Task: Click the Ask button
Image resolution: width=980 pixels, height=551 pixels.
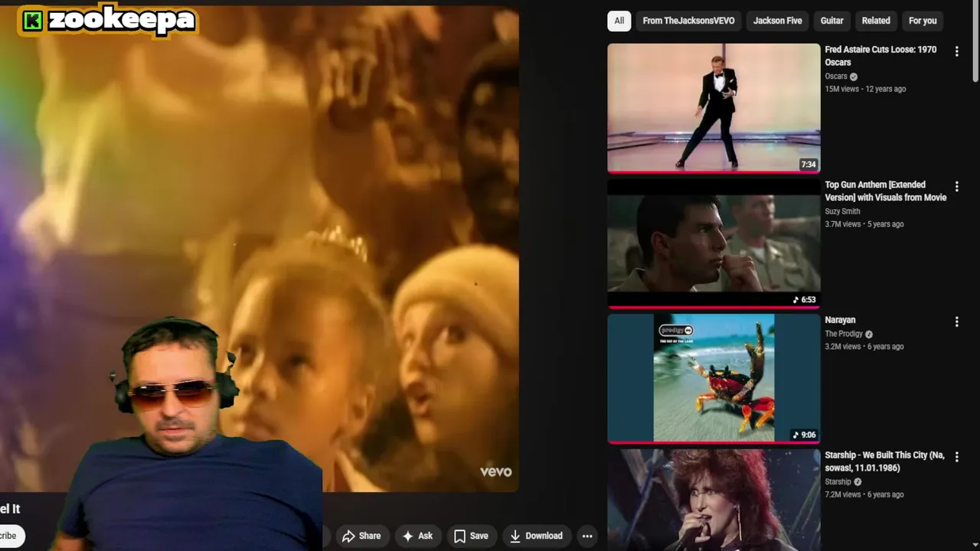Action: click(x=417, y=536)
